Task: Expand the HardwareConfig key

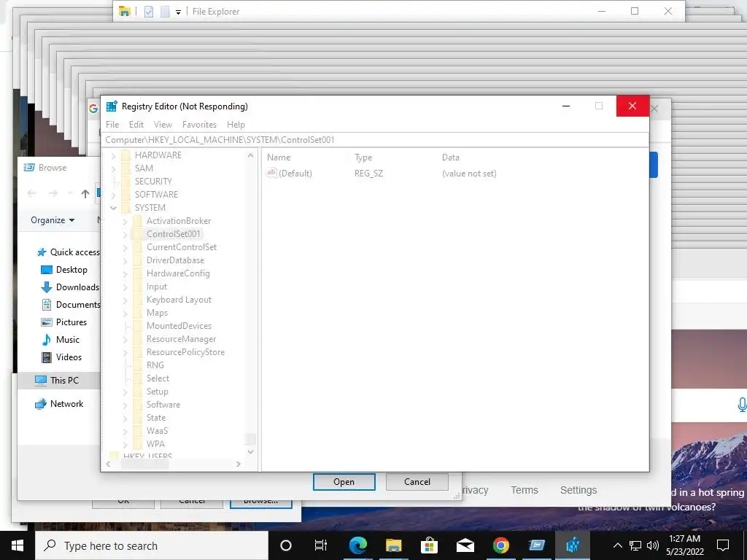Action: (125, 274)
